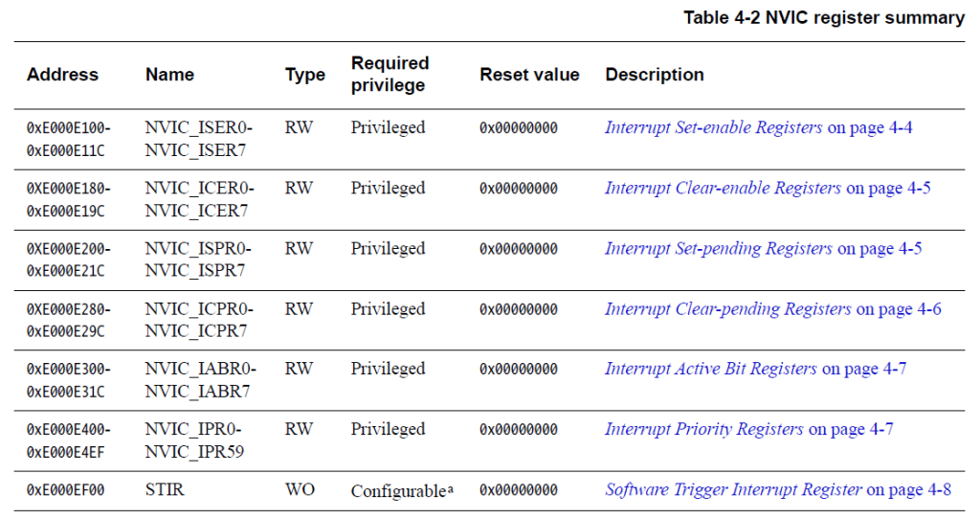This screenshot has width=980, height=519.
Task: Click the 0xE000E4EF address text
Action: (66, 452)
